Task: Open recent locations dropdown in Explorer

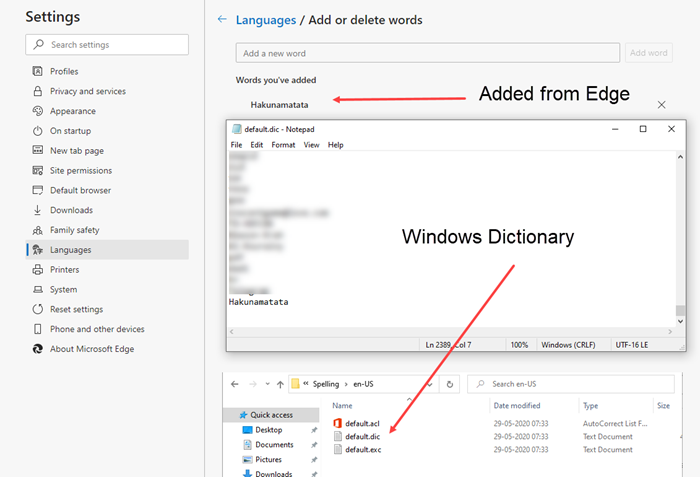Action: (267, 384)
